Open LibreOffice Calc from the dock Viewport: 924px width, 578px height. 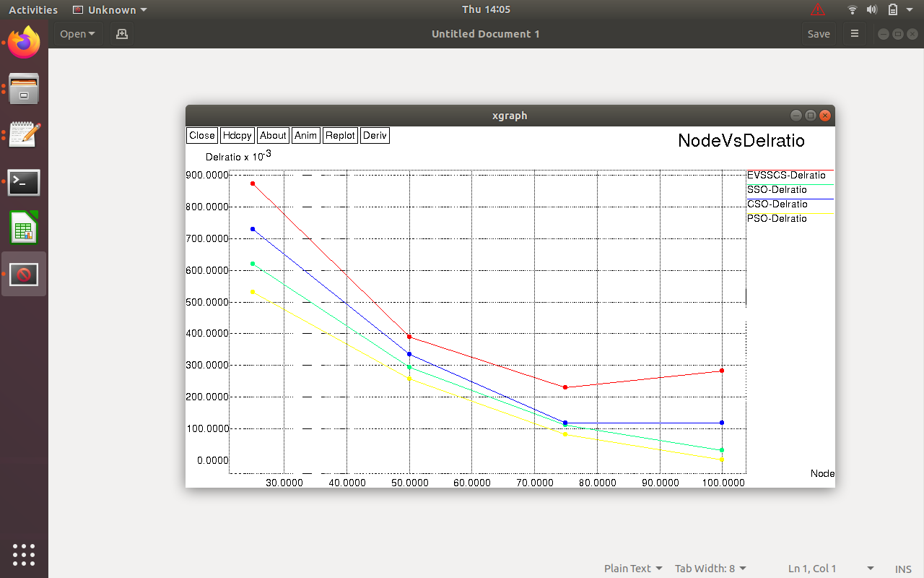24,228
